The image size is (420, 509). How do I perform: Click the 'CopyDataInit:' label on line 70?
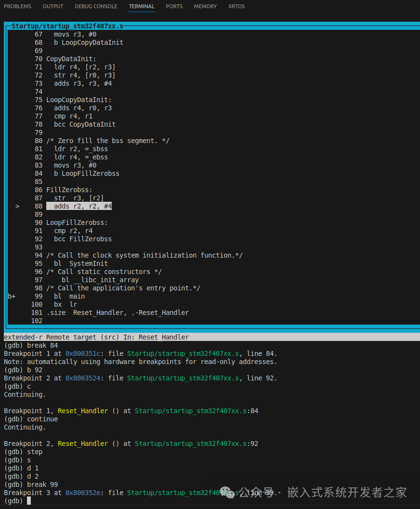click(71, 59)
